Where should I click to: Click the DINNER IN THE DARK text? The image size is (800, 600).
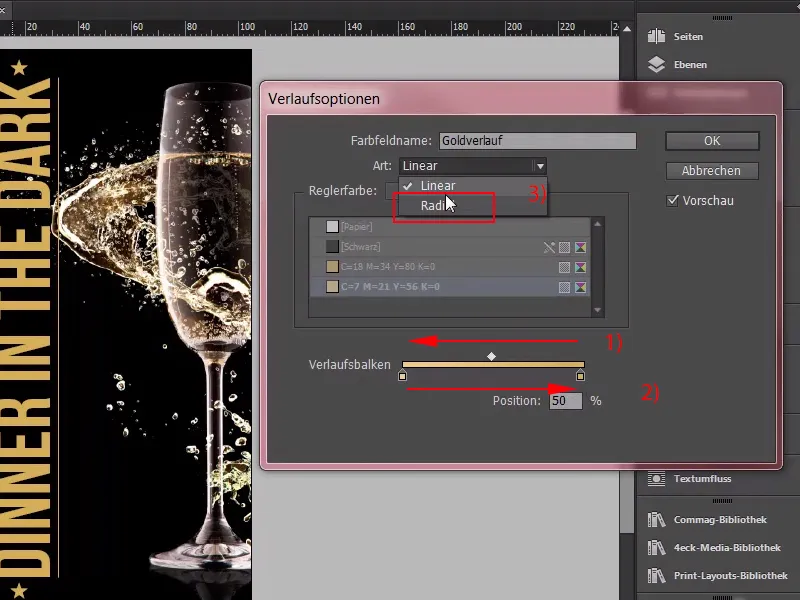(x=26, y=327)
